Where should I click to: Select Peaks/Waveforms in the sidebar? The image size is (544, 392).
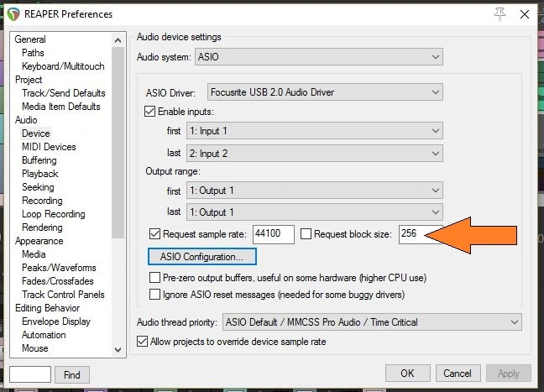(x=59, y=268)
